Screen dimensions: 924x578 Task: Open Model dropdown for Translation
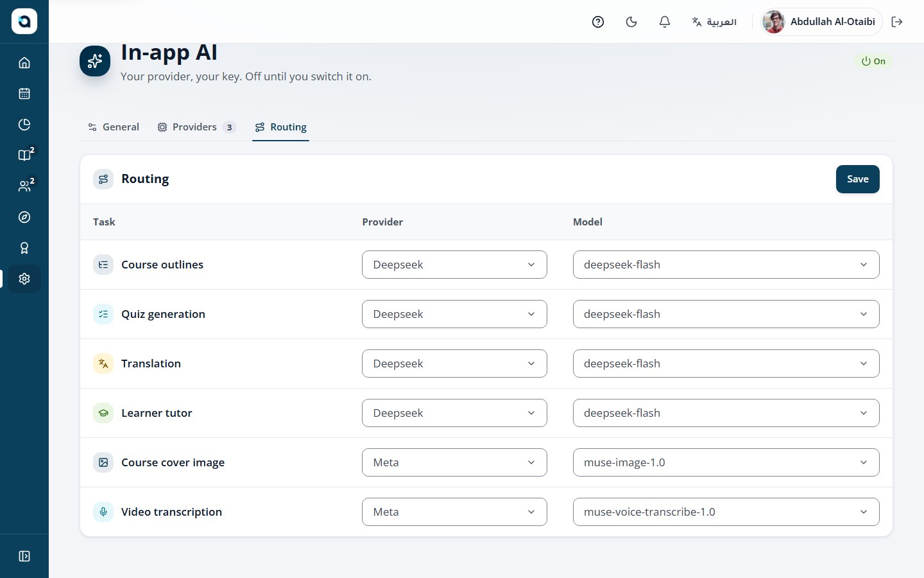point(726,363)
